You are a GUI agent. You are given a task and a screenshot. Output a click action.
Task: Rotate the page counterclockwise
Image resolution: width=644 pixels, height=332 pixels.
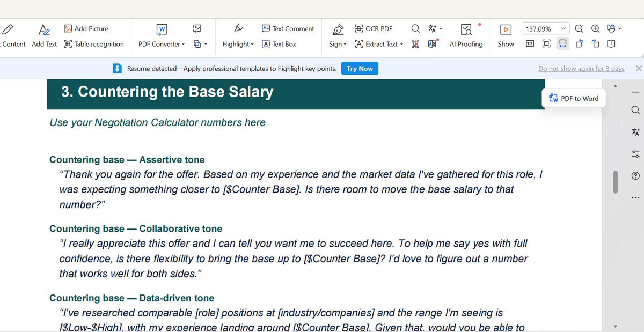[x=579, y=44]
